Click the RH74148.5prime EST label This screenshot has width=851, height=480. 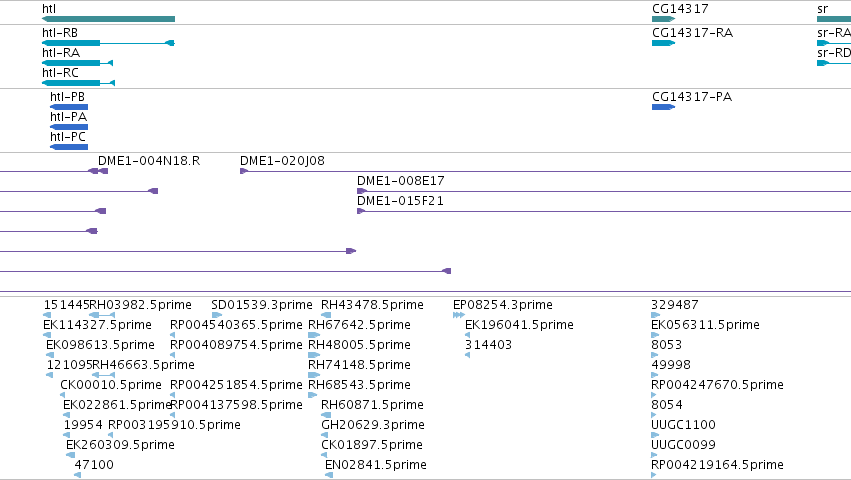coord(359,365)
